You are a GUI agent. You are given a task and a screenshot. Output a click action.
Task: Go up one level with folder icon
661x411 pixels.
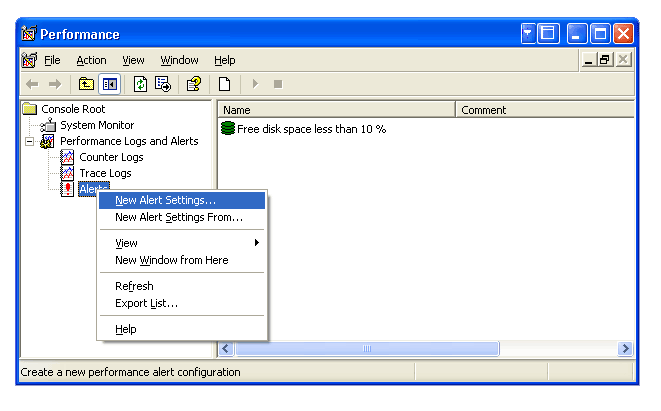pos(86,84)
